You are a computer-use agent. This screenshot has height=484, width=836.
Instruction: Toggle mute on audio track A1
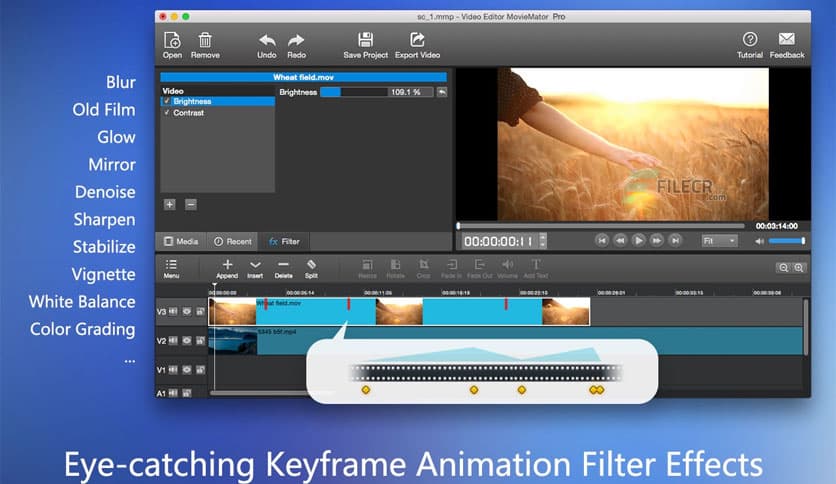pos(173,393)
